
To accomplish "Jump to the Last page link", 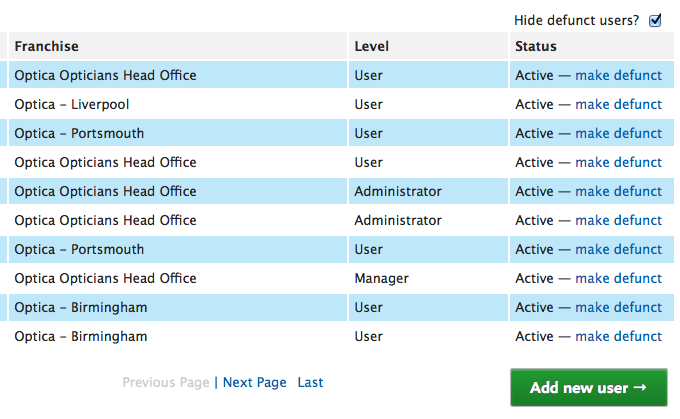I will point(310,382).
